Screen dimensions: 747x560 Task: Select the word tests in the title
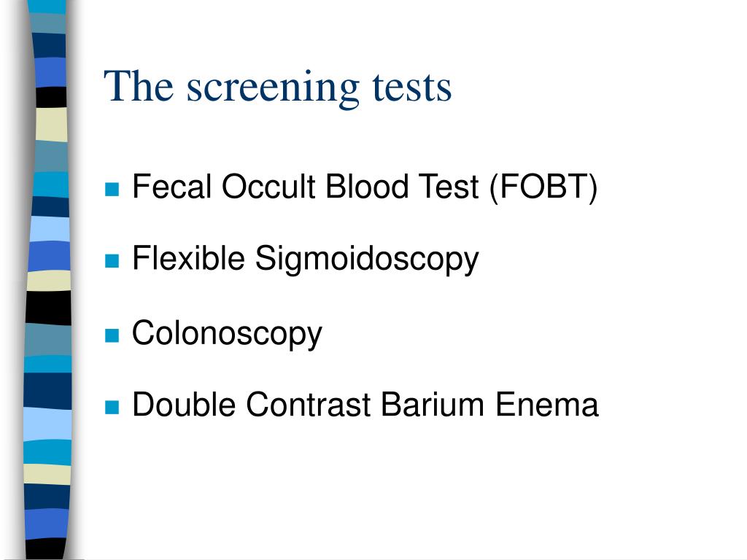[411, 88]
